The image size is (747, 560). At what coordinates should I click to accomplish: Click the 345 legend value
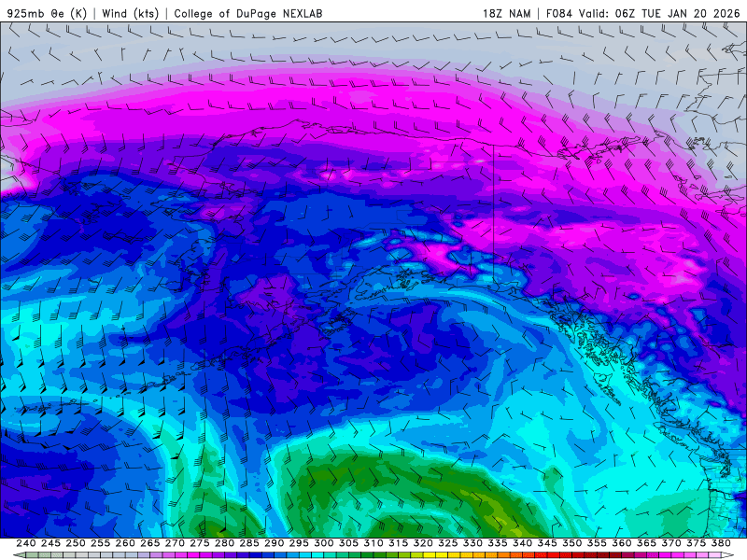(547, 543)
